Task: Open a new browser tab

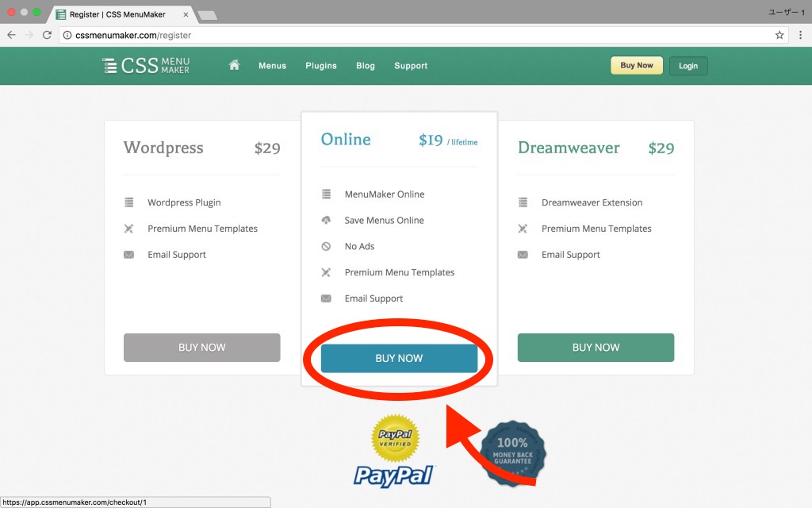Action: [208, 16]
